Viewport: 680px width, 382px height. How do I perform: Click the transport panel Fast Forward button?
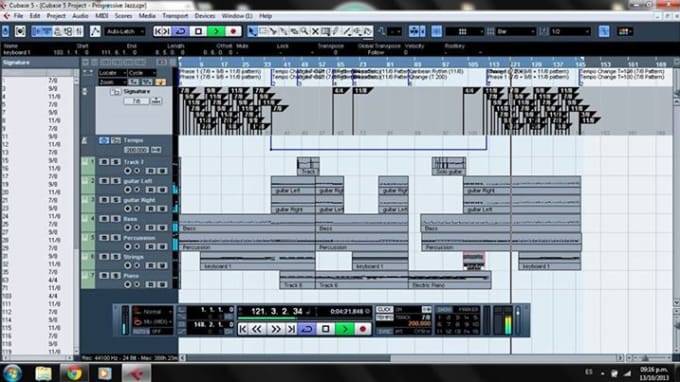pyautogui.click(x=275, y=329)
